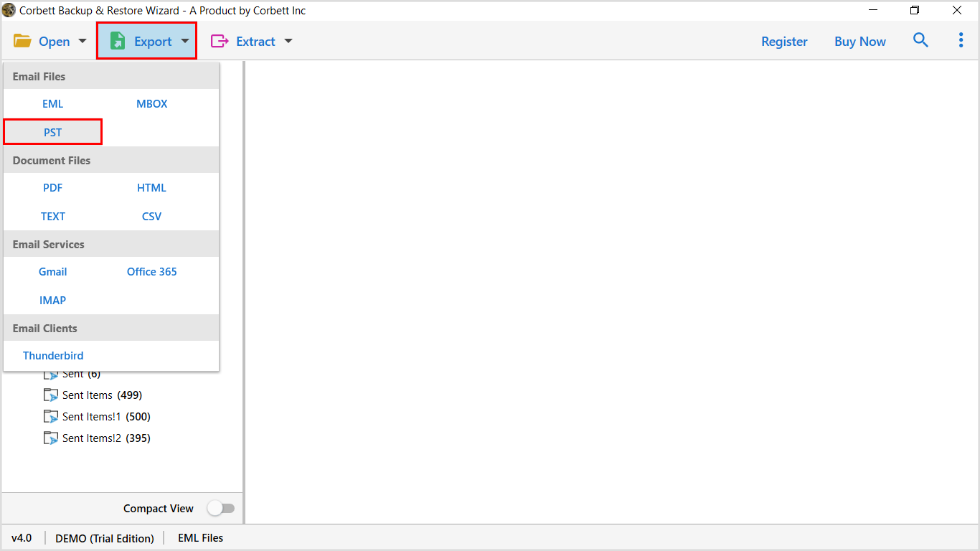Image resolution: width=980 pixels, height=551 pixels.
Task: Click the Sent Items (499) folder icon
Action: pyautogui.click(x=51, y=395)
